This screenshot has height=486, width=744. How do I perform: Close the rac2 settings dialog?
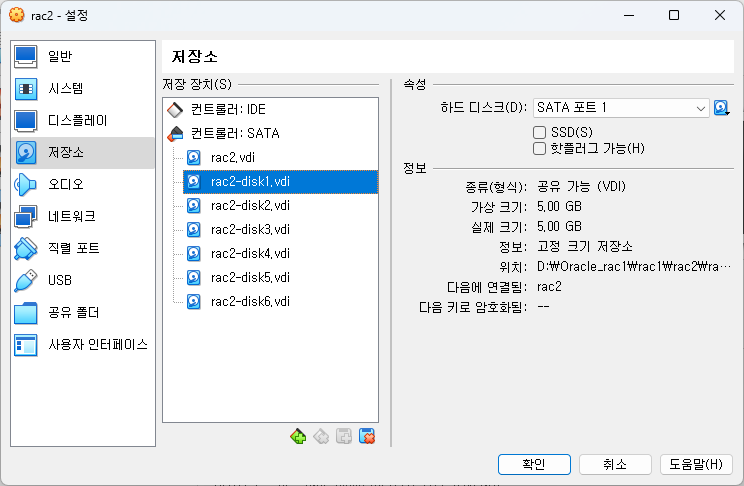[720, 15]
